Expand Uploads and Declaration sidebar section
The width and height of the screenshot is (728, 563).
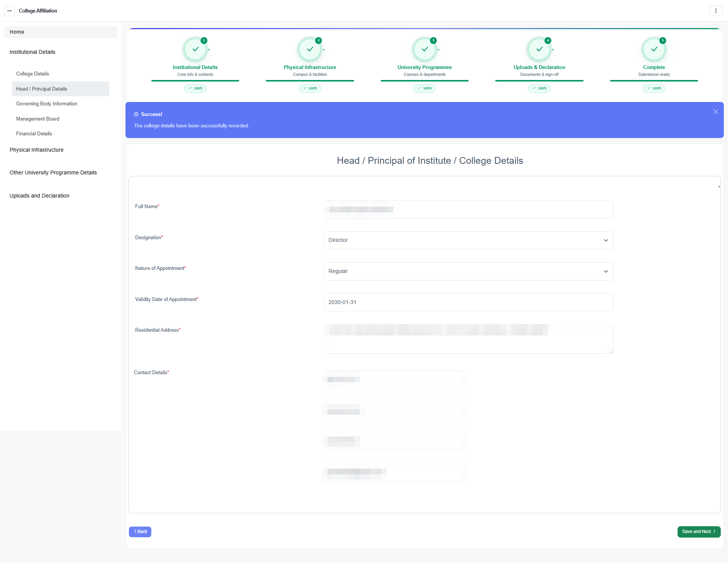(x=39, y=196)
